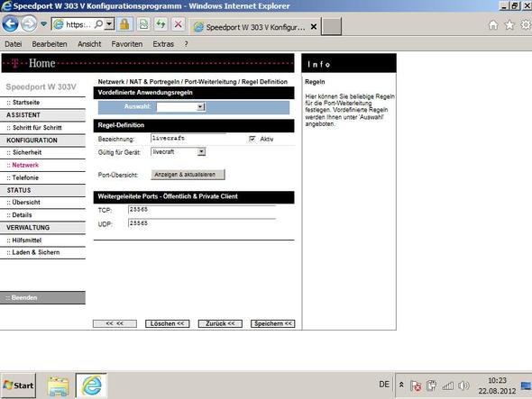Open browser Tools gear icon

tap(526, 24)
